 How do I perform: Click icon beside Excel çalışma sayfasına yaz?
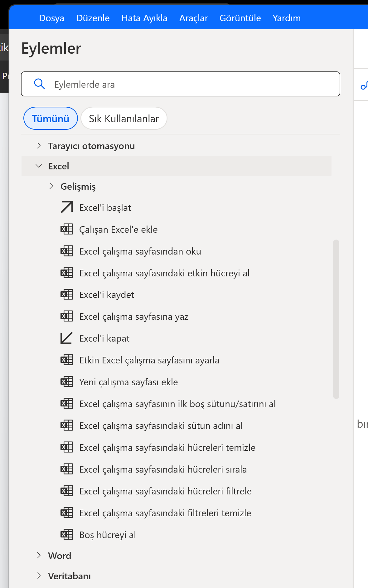pos(67,316)
